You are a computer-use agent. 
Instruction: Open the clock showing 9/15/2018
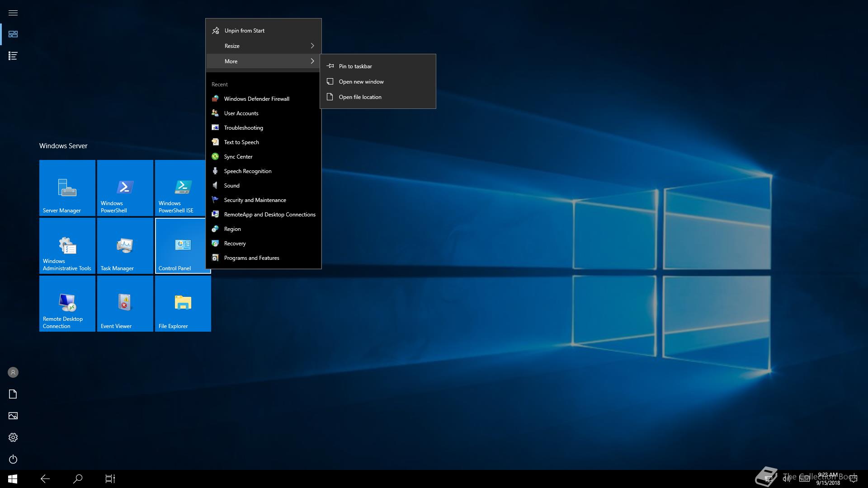(x=828, y=479)
